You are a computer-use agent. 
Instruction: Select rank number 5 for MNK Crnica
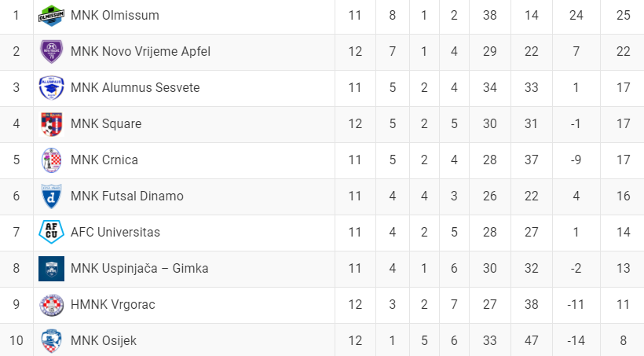point(16,160)
